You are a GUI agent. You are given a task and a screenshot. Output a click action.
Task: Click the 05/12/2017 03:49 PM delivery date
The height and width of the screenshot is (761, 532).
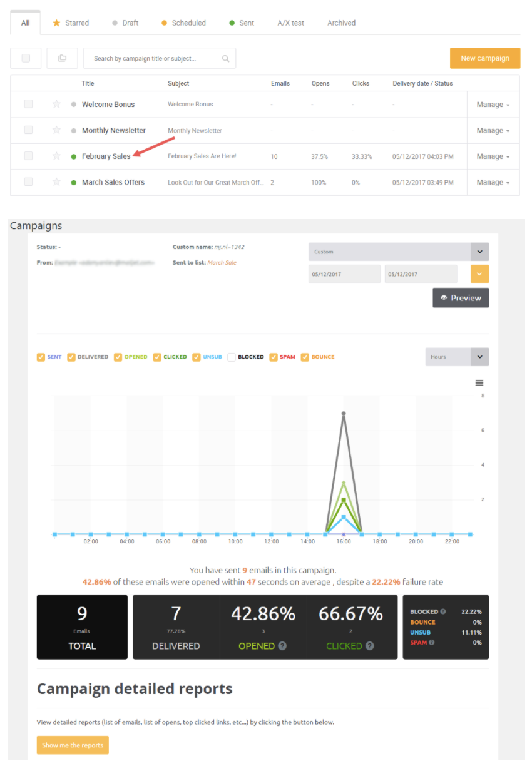coord(423,183)
